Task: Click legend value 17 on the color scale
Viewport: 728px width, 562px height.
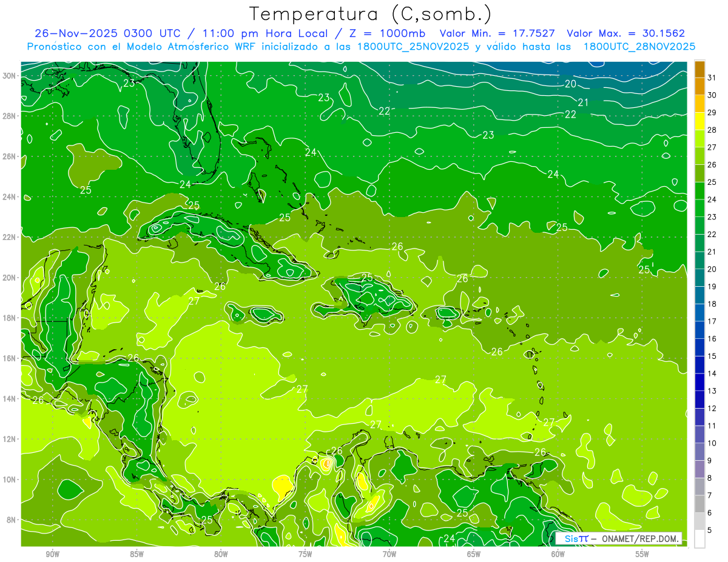Action: (x=712, y=321)
